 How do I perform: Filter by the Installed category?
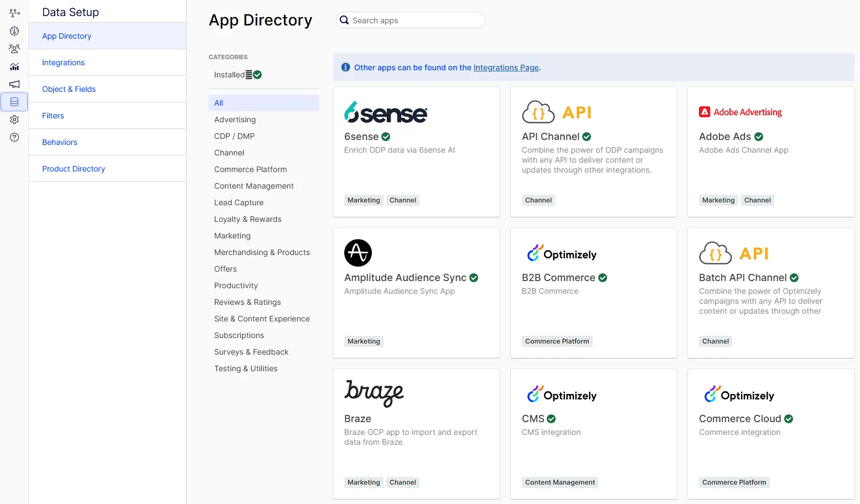point(238,75)
